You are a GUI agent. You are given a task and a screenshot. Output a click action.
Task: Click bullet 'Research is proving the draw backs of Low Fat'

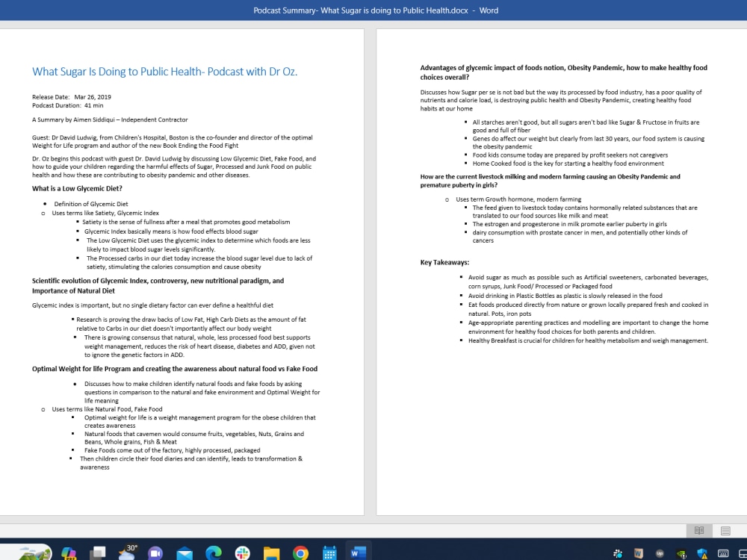point(191,324)
